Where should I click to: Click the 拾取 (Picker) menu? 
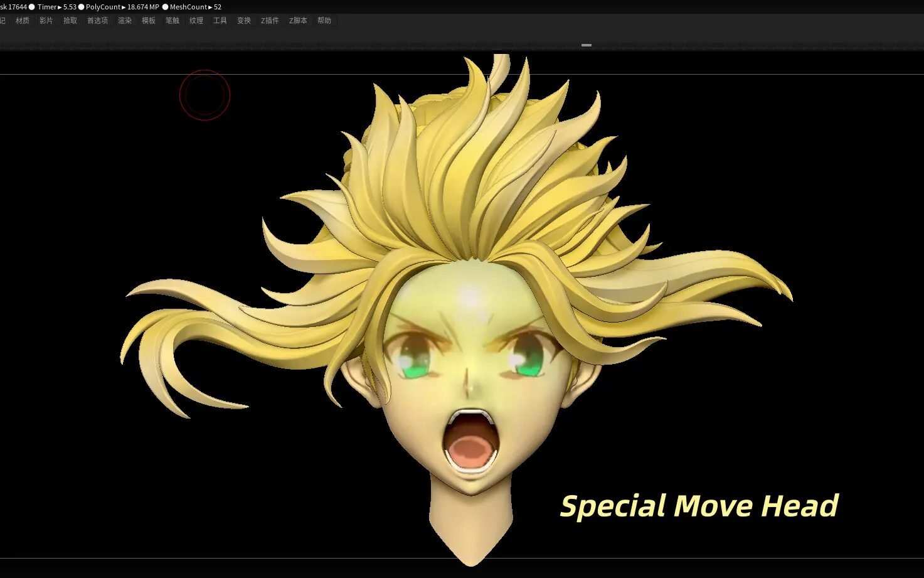(70, 21)
